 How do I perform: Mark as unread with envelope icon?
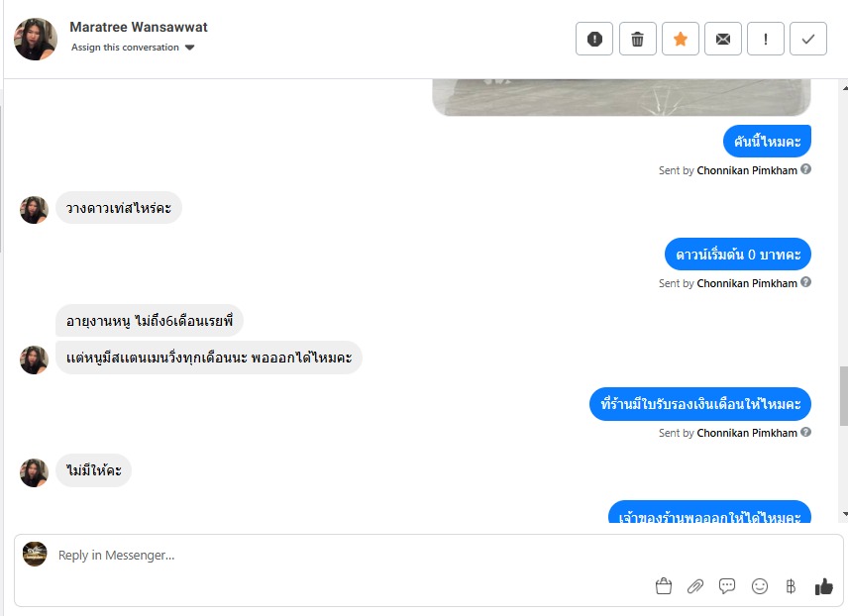722,39
